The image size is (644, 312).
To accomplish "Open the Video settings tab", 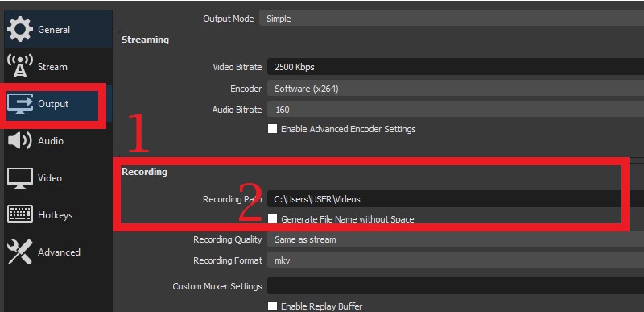I will point(58,178).
